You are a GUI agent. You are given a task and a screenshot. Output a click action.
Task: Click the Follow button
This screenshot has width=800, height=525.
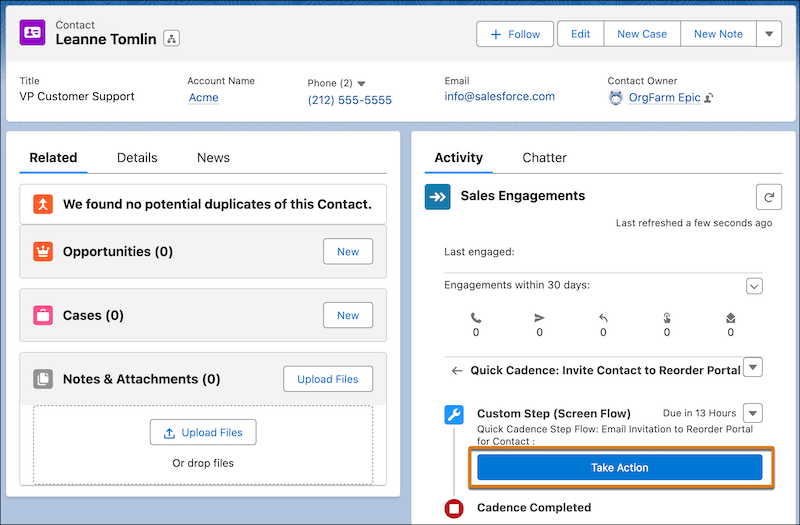[x=515, y=34]
